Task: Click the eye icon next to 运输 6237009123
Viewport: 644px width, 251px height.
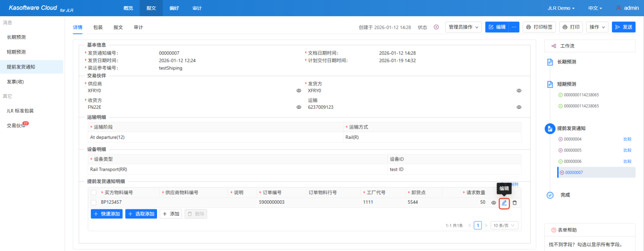Action: click(519, 107)
